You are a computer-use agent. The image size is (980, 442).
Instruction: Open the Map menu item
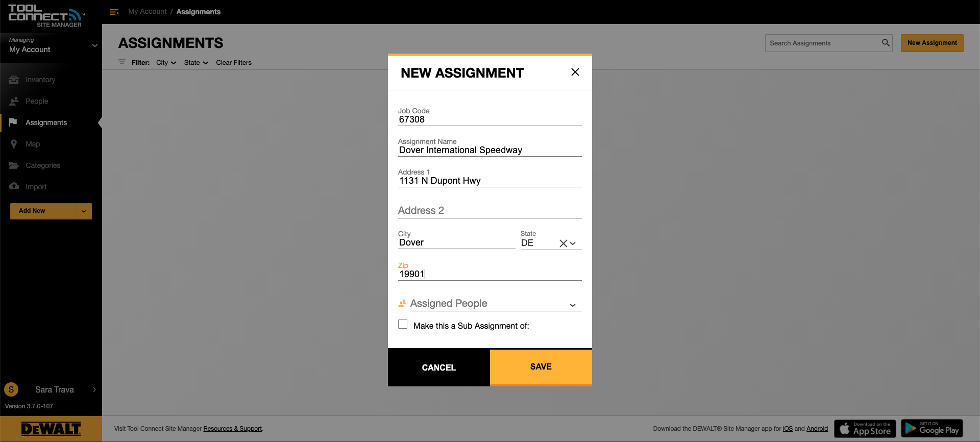33,144
